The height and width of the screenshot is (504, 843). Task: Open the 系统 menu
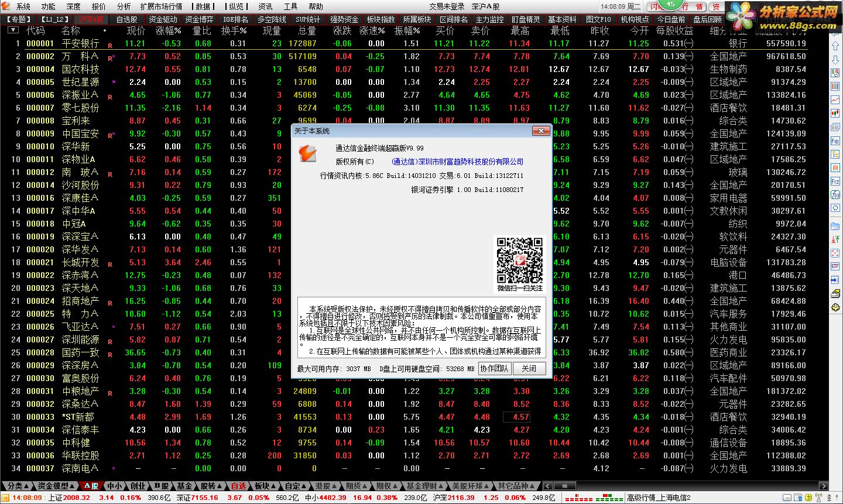(23, 6)
